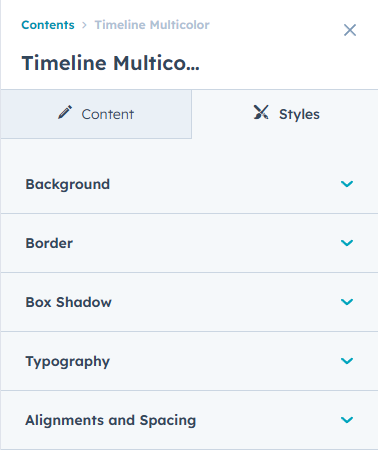
Task: Expand Typography section using its chevron
Action: pos(347,361)
